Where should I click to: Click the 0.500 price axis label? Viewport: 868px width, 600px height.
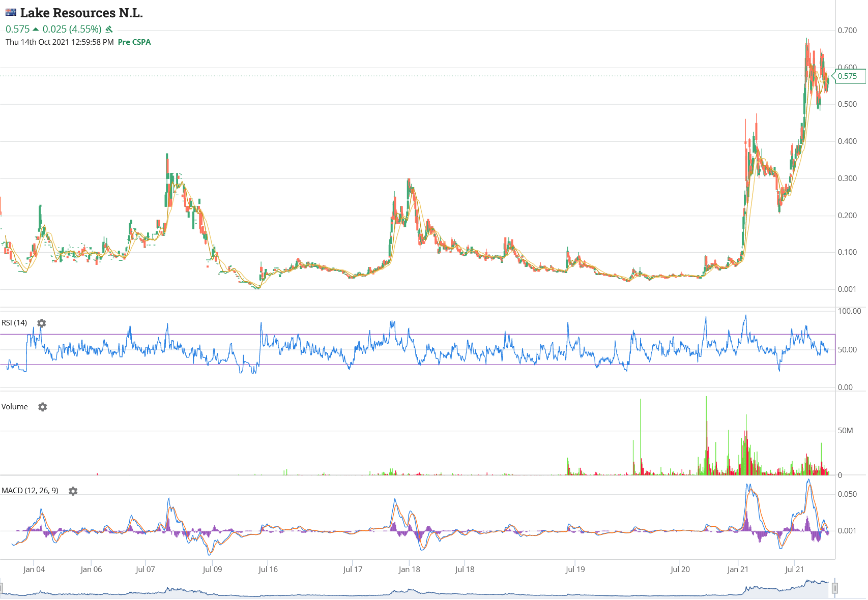848,104
